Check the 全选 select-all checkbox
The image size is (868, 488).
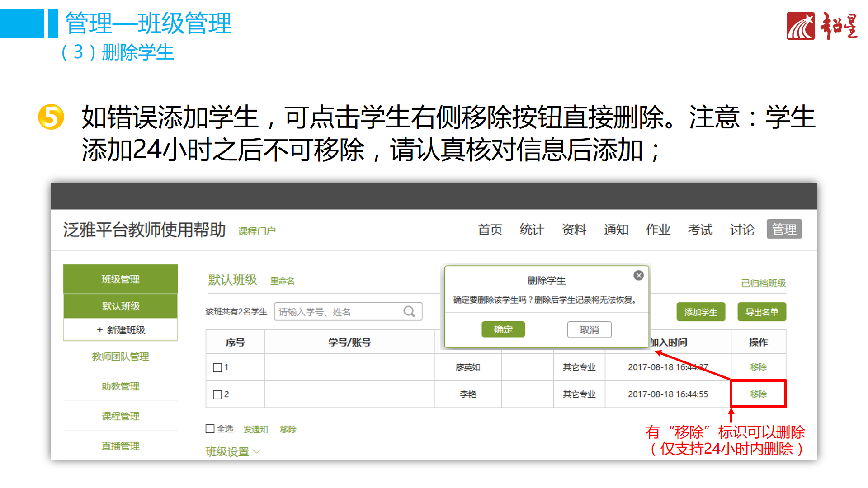coord(209,429)
